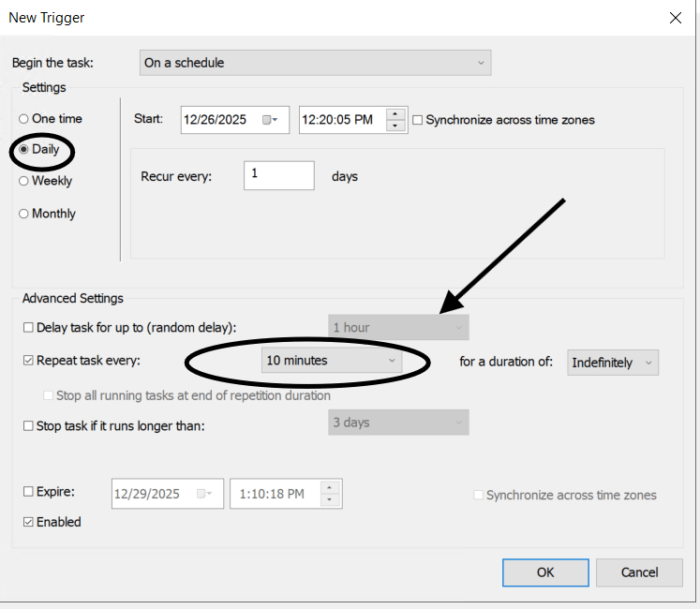Decrease start time with down spinner arrow
The image size is (700, 609).
pos(396,126)
